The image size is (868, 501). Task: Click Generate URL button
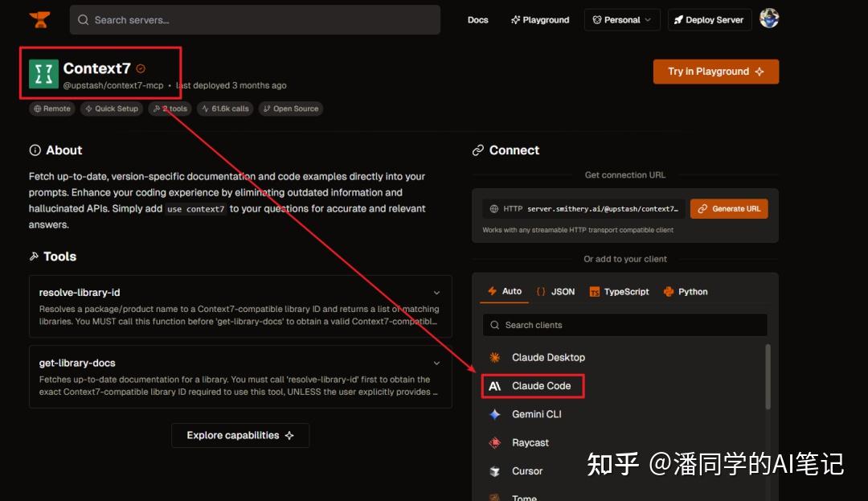(729, 209)
